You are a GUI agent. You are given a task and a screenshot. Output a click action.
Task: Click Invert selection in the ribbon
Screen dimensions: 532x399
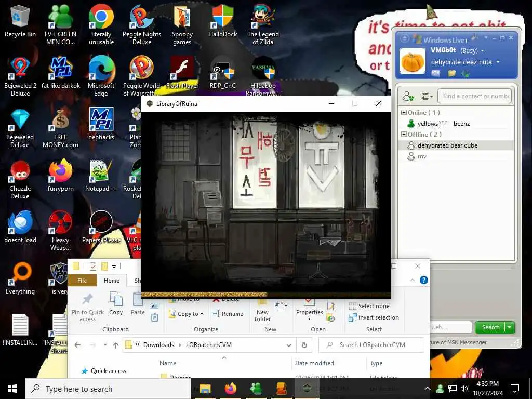pos(374,317)
